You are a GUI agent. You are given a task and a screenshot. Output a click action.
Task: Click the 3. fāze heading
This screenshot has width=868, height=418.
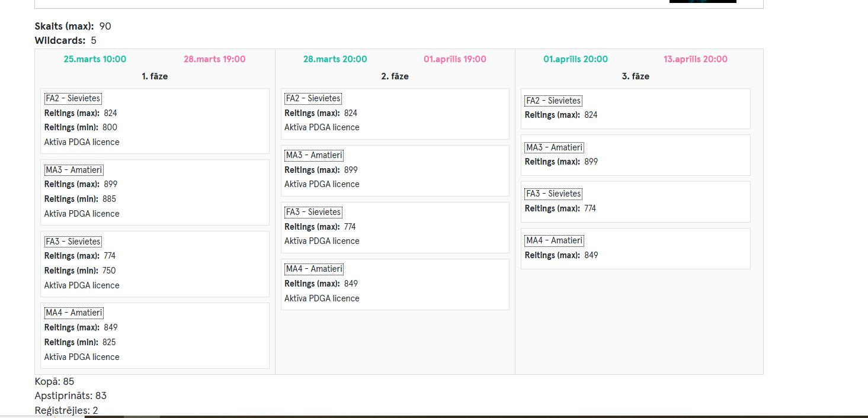[635, 76]
